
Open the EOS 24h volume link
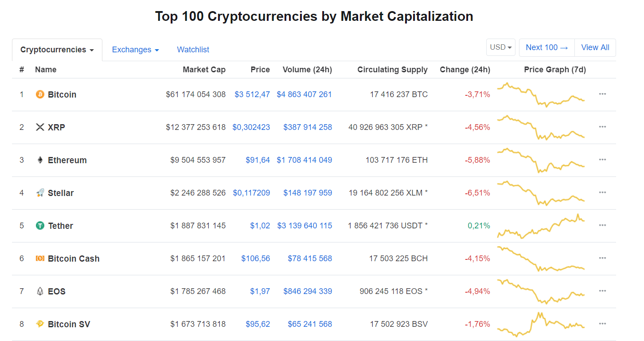coord(308,291)
